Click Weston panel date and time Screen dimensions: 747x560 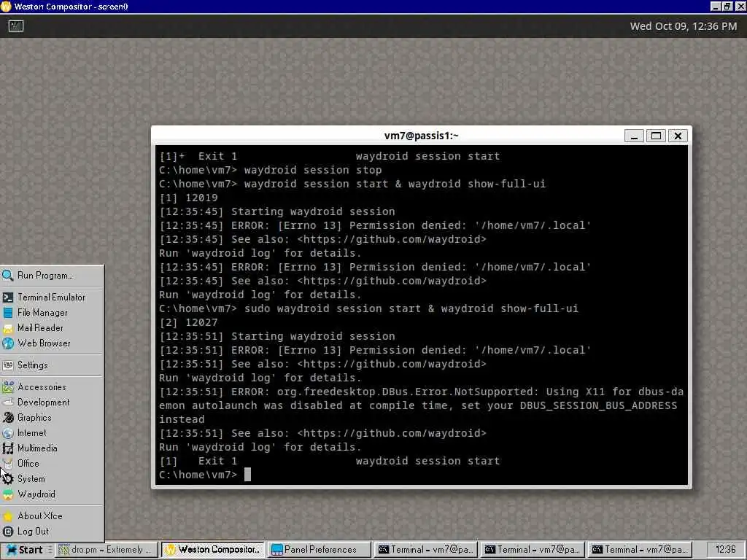click(683, 26)
